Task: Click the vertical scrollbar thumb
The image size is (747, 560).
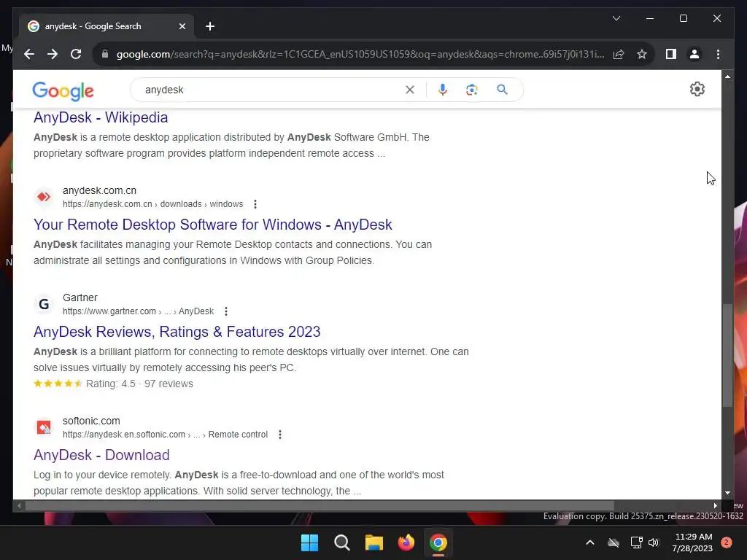Action: pyautogui.click(x=727, y=355)
